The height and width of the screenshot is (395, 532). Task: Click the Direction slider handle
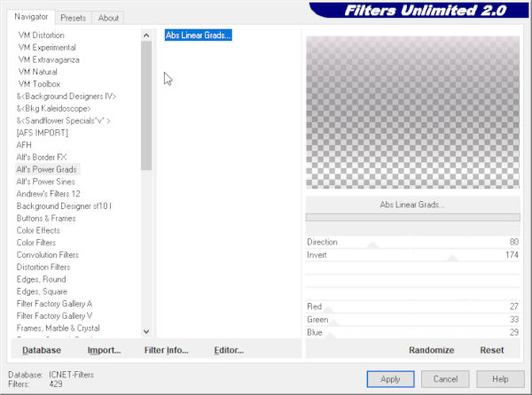tap(373, 245)
